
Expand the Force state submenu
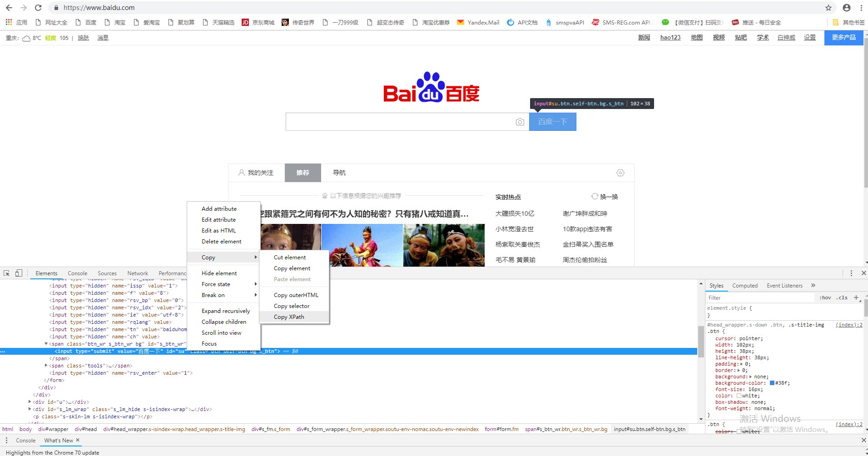pos(256,284)
